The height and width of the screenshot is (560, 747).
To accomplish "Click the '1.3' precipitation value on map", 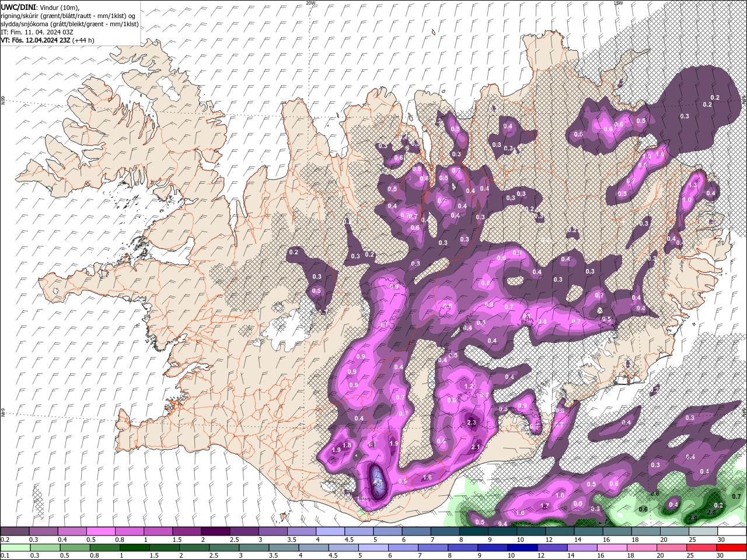I will click(x=693, y=185).
